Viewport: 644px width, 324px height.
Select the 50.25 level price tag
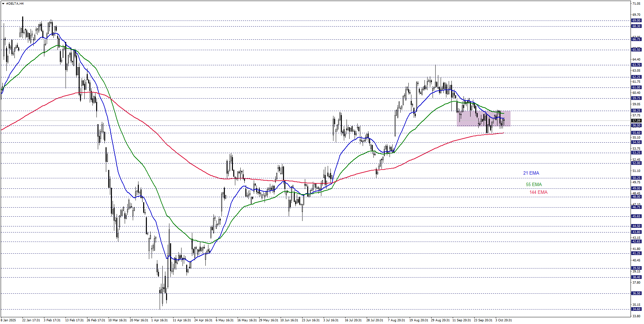pyautogui.click(x=636, y=178)
